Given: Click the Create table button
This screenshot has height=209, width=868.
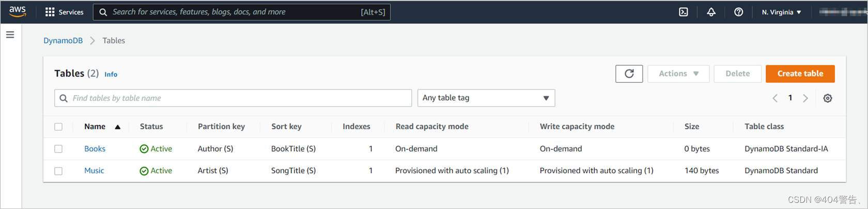Looking at the screenshot, I should click(800, 73).
